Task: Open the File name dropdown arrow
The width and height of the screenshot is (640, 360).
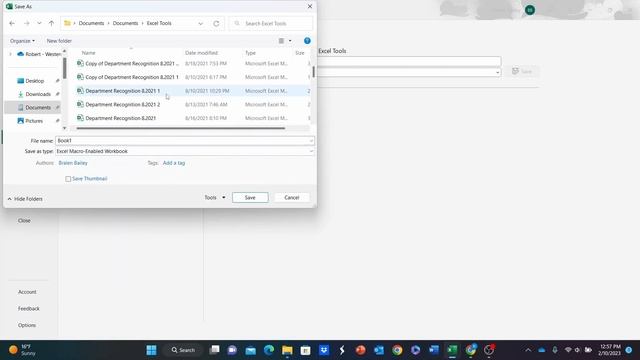Action: pos(311,141)
